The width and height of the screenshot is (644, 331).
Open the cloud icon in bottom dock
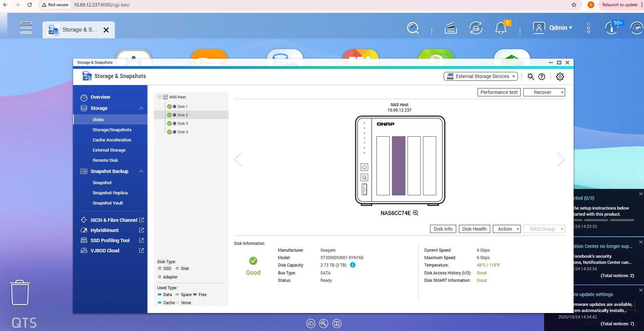pos(310,323)
